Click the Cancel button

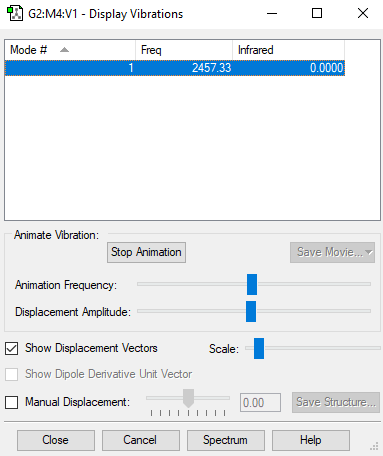pos(141,440)
